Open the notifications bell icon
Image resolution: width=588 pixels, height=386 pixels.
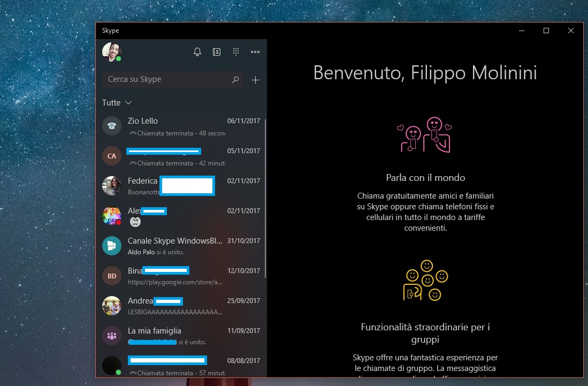[x=197, y=52]
